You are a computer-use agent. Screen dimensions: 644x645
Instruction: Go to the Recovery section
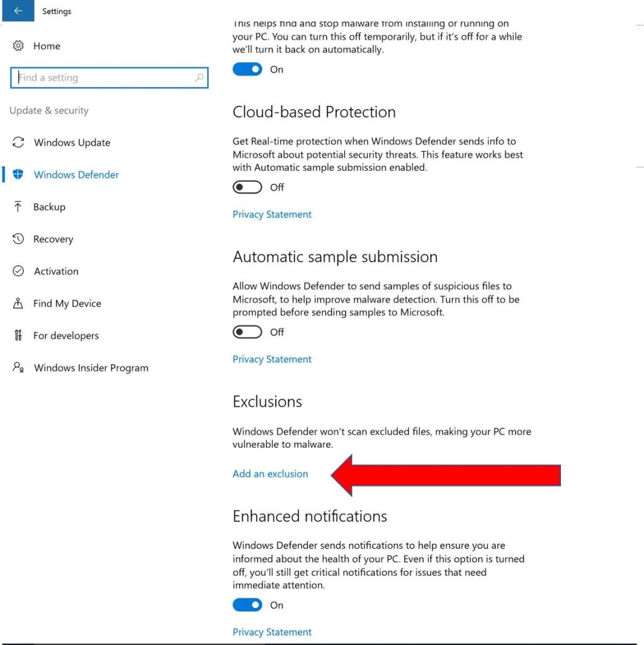53,239
